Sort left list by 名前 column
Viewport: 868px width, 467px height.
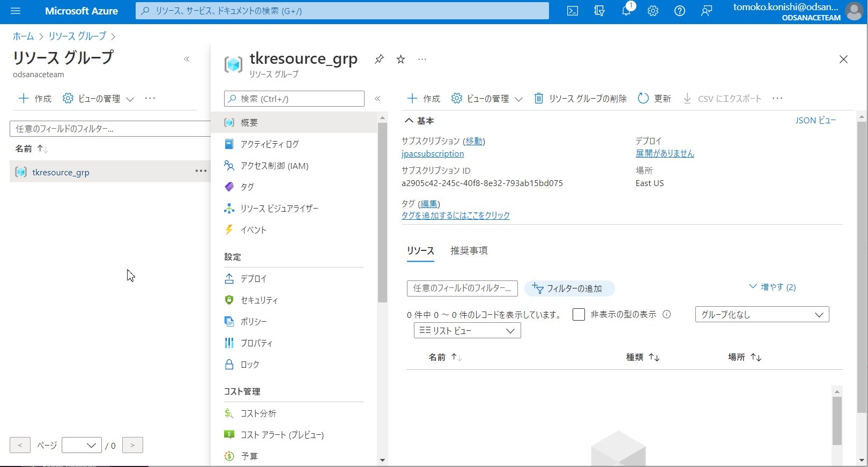pos(32,149)
